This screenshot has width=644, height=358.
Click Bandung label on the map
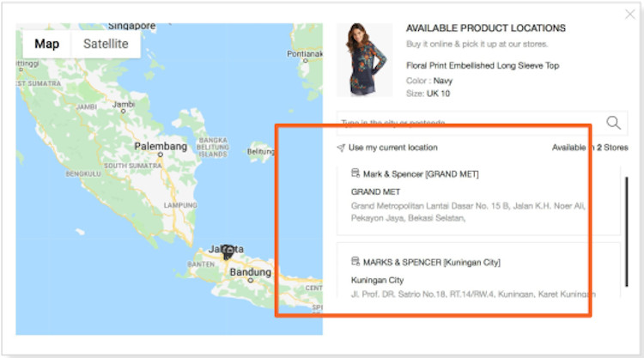[250, 272]
